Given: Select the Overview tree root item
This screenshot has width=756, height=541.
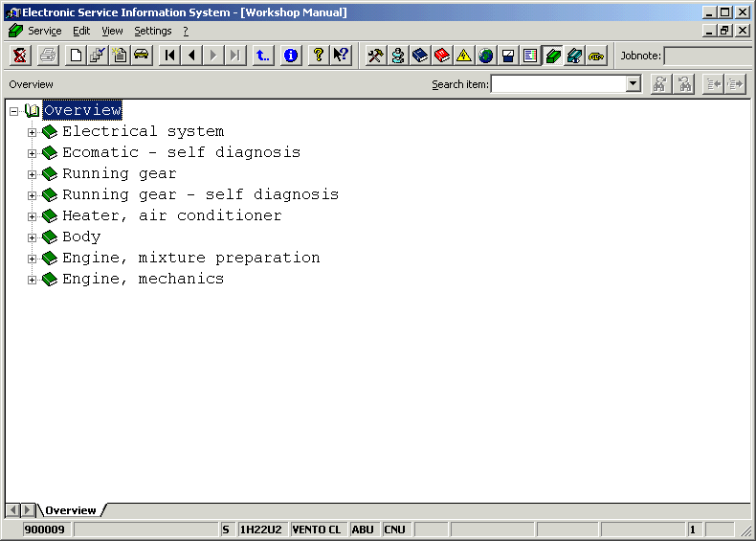Looking at the screenshot, I should point(82,110).
